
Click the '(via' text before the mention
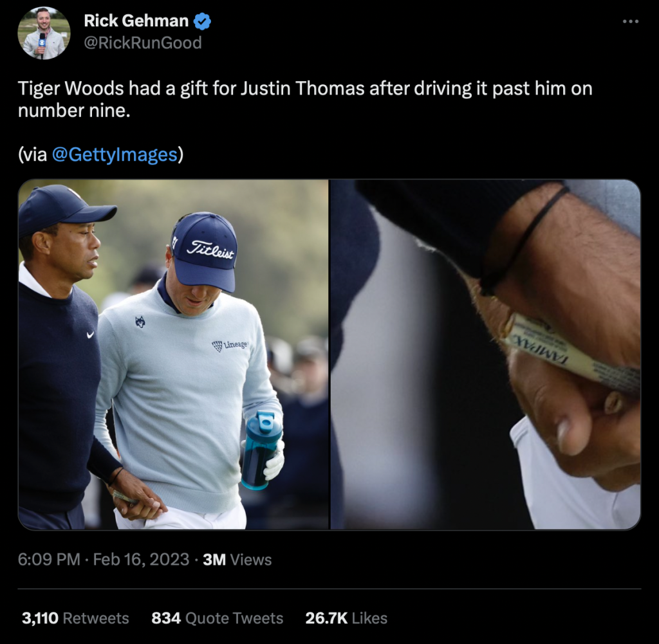click(x=32, y=154)
